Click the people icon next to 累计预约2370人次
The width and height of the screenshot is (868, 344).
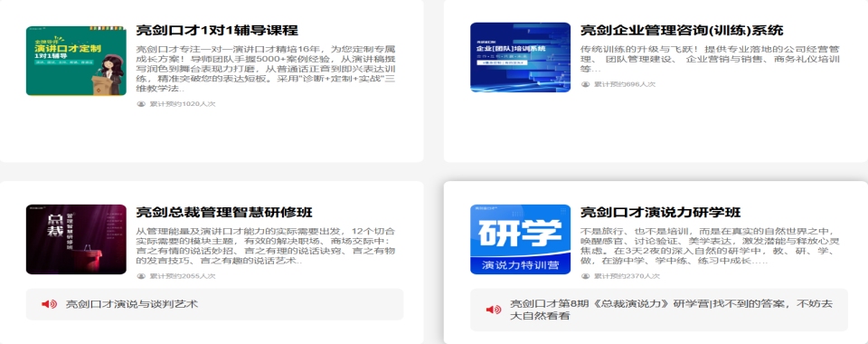pos(586,276)
